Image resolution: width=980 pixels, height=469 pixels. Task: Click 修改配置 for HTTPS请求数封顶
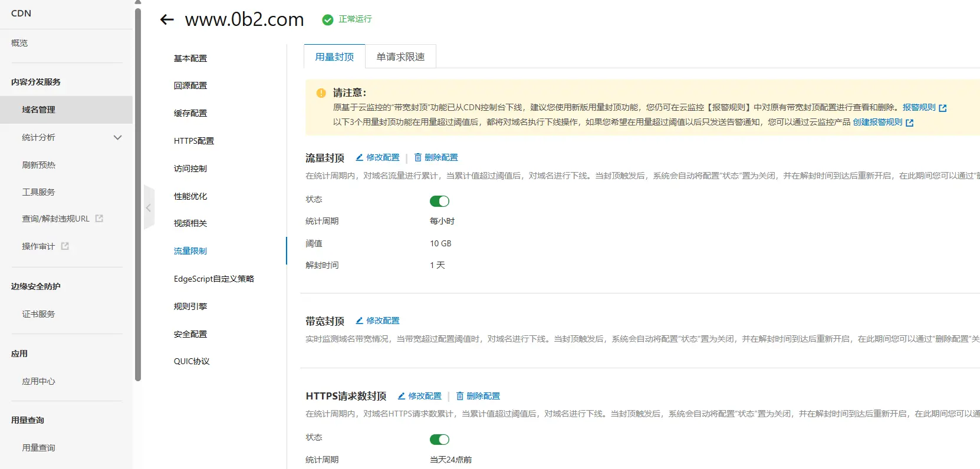(419, 396)
